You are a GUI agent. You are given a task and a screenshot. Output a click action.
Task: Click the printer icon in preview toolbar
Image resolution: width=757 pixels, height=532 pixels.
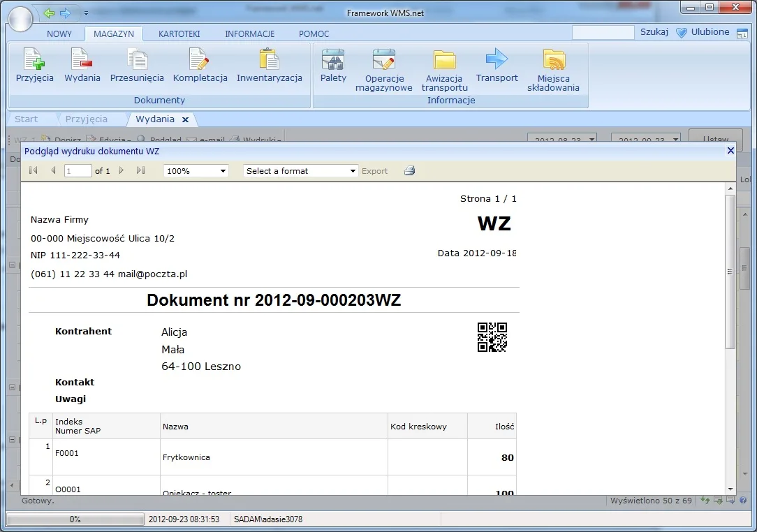click(409, 170)
